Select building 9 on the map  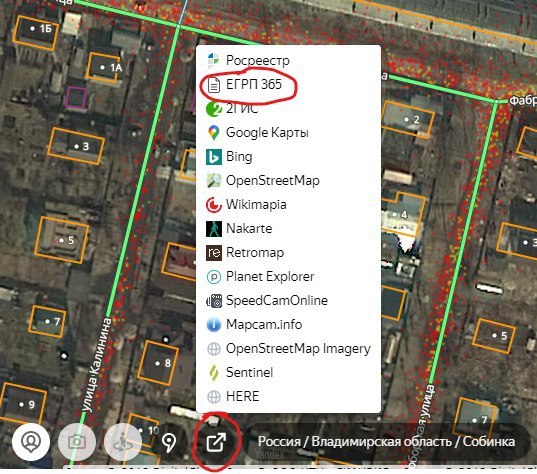coord(23,404)
